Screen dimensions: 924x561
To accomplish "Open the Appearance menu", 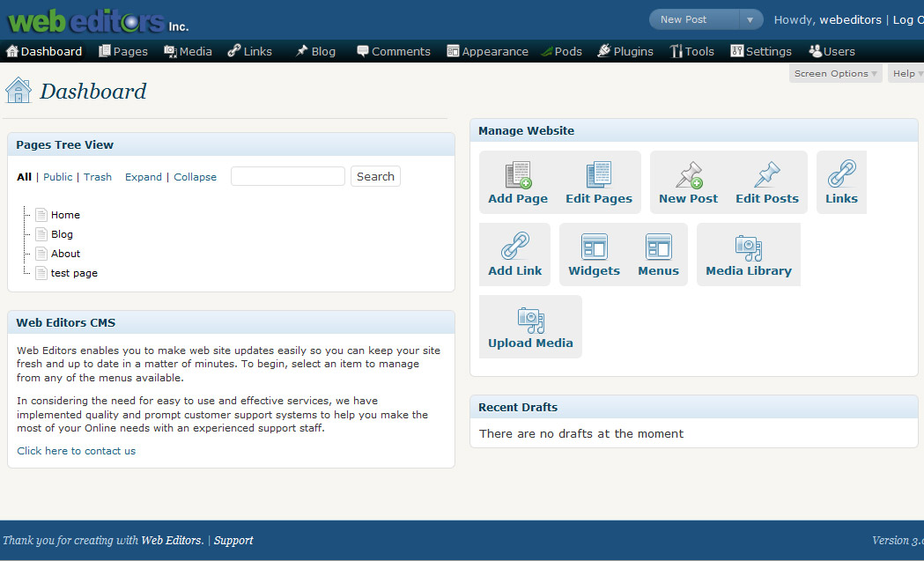I will pyautogui.click(x=487, y=51).
